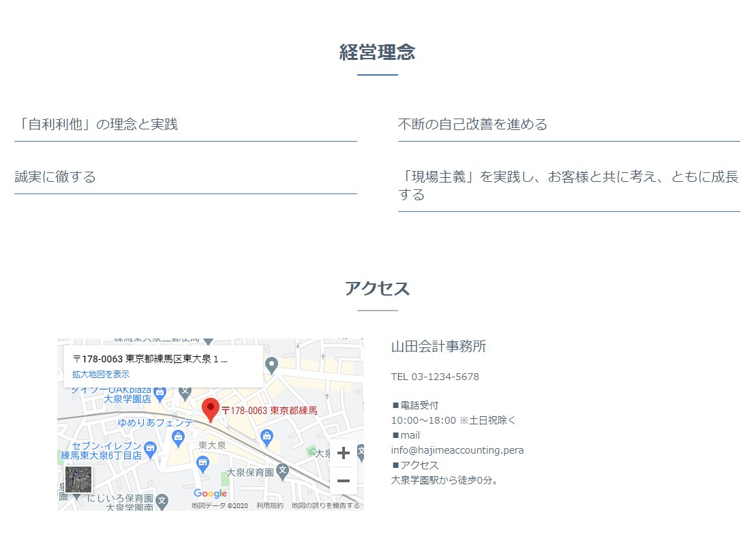Click 山田会計事務所 office name

tap(439, 346)
